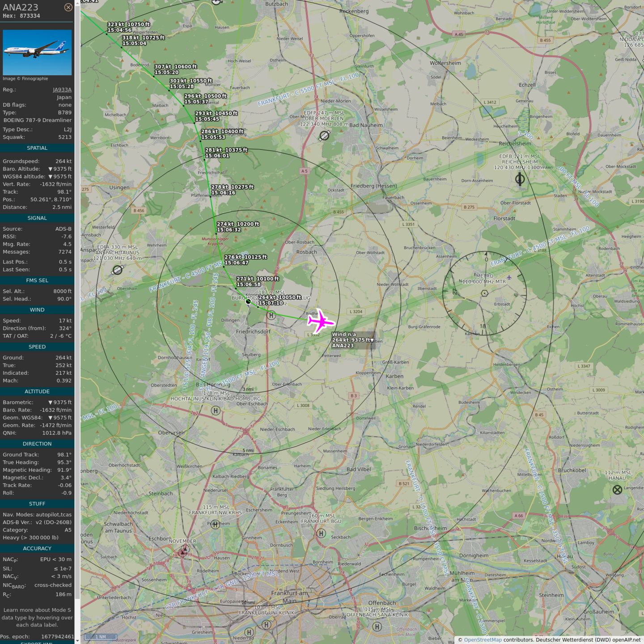
Task: Open registration link JA933A
Action: pyautogui.click(x=62, y=89)
